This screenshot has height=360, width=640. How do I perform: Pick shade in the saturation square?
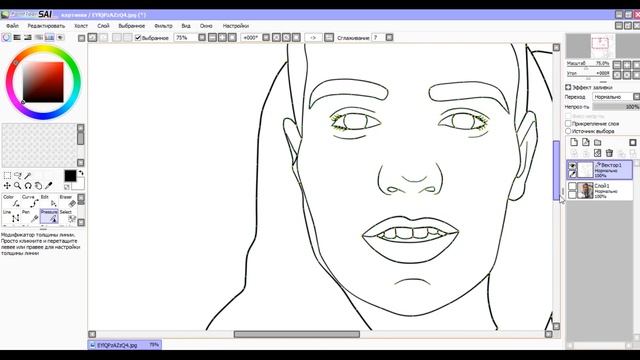(43, 82)
